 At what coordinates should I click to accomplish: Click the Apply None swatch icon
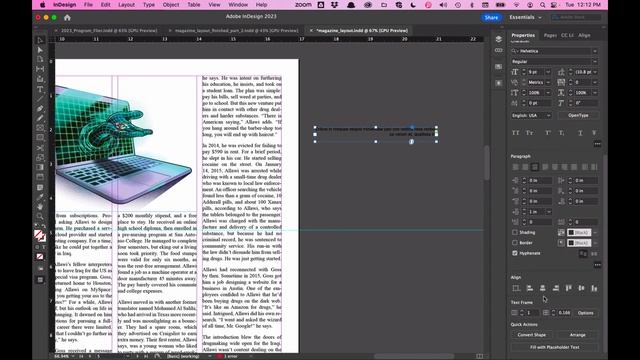(x=40, y=257)
